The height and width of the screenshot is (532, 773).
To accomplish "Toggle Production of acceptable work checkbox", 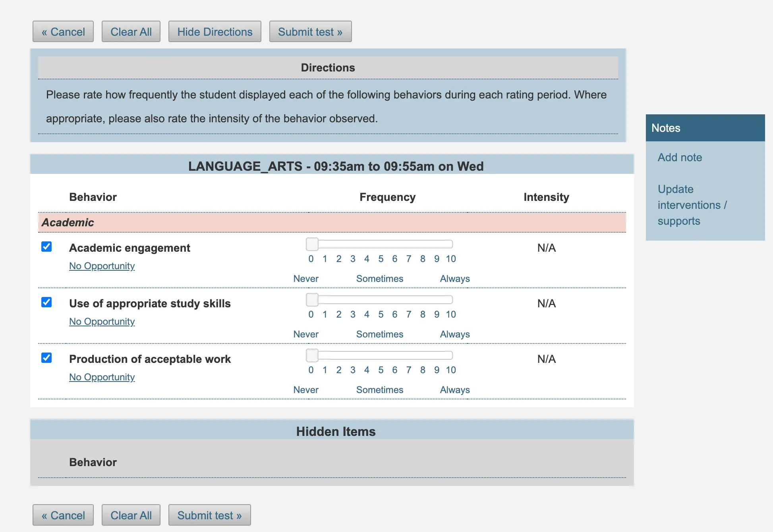I will pyautogui.click(x=46, y=358).
